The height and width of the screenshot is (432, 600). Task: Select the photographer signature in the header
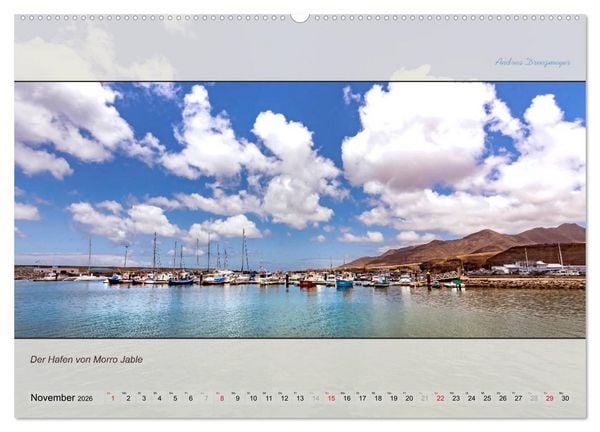(x=532, y=62)
